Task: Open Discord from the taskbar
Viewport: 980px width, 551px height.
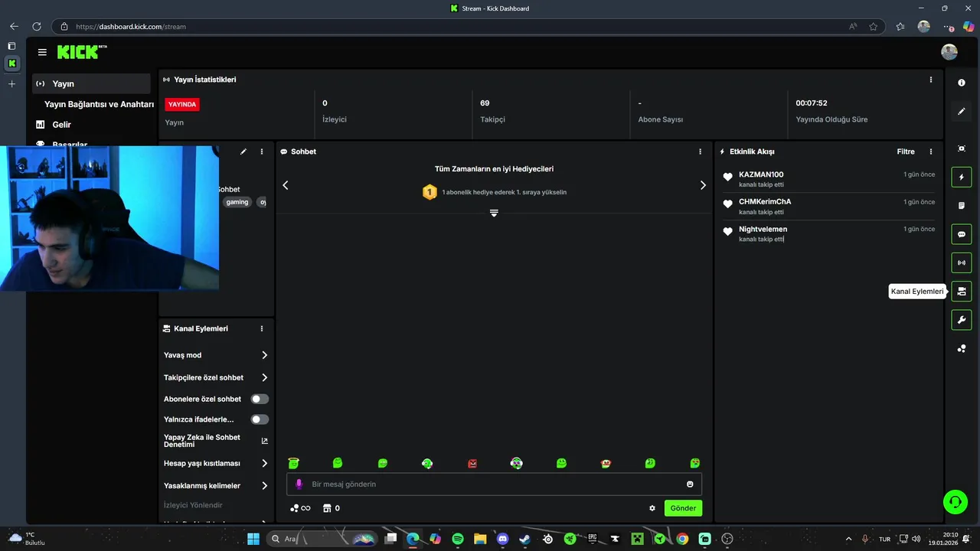Action: tap(502, 539)
